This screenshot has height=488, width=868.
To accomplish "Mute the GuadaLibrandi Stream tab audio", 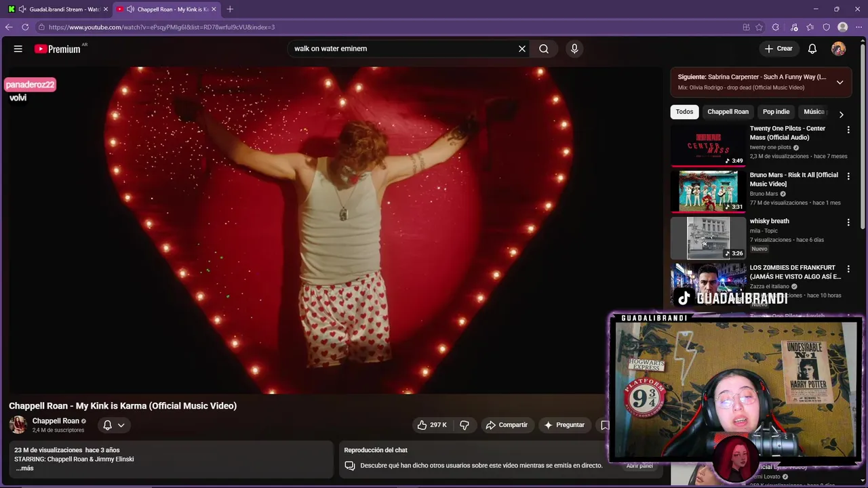I will point(22,9).
